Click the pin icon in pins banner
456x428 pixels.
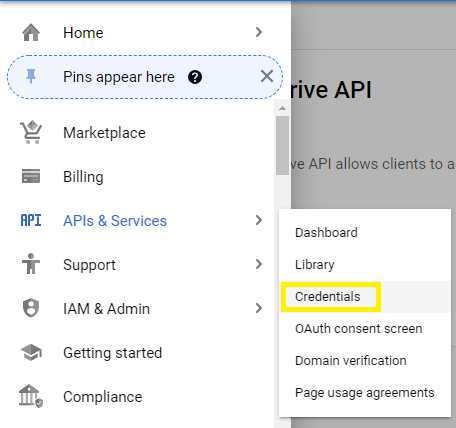coord(31,77)
